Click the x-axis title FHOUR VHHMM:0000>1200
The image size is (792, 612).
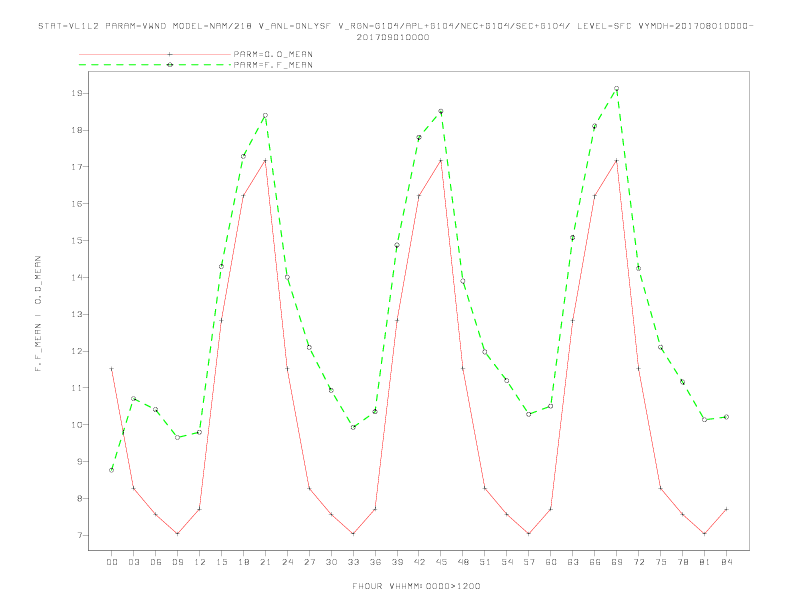[416, 586]
